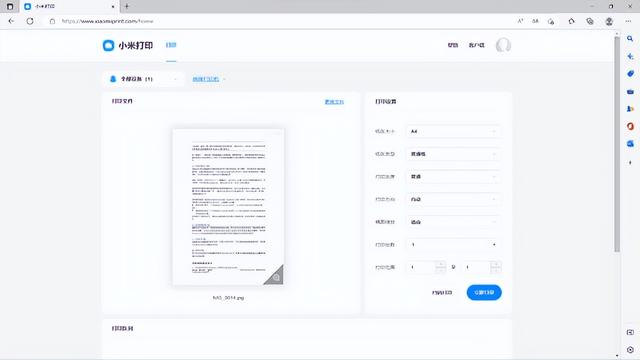The width and height of the screenshot is (640, 360).
Task: Open the Edge sidebar Games icon
Action: [630, 109]
